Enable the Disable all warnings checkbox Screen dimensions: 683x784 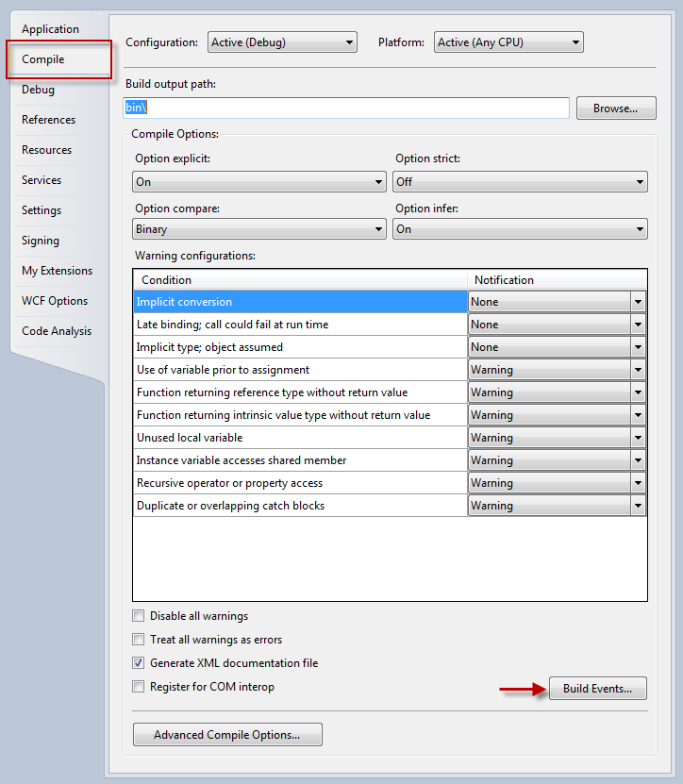tap(139, 616)
